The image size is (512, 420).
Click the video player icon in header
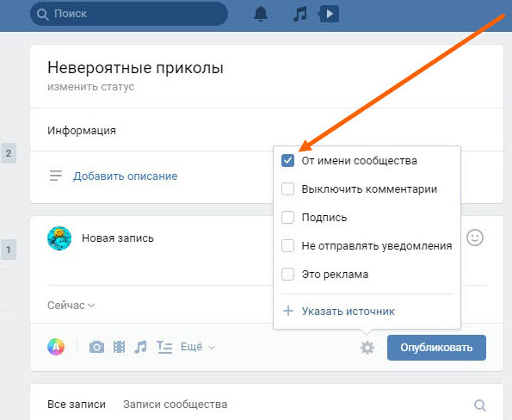329,14
